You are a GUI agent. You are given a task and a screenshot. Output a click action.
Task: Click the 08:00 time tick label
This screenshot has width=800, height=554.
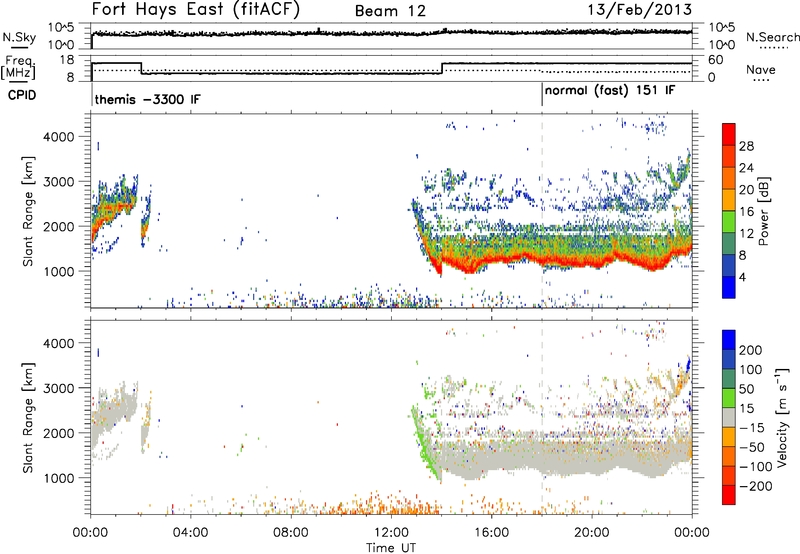[x=290, y=533]
